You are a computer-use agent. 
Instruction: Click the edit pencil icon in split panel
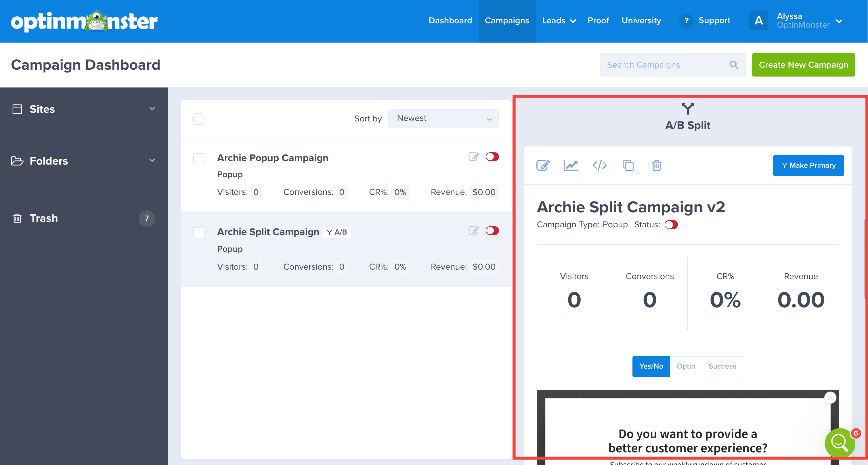tap(543, 165)
